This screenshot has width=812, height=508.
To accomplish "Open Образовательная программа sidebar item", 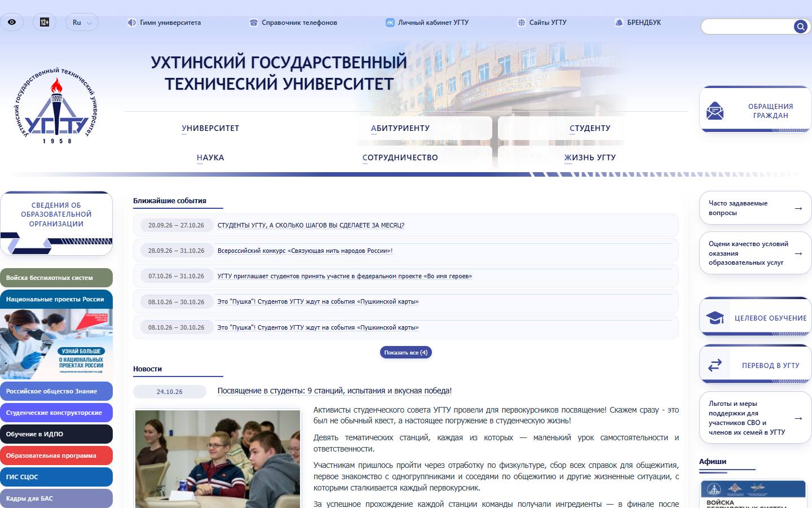I will [x=56, y=456].
